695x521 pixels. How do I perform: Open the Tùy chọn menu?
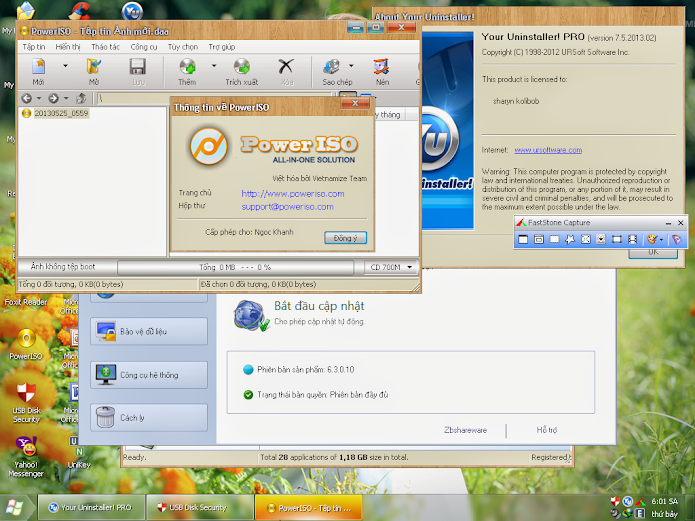[x=183, y=47]
